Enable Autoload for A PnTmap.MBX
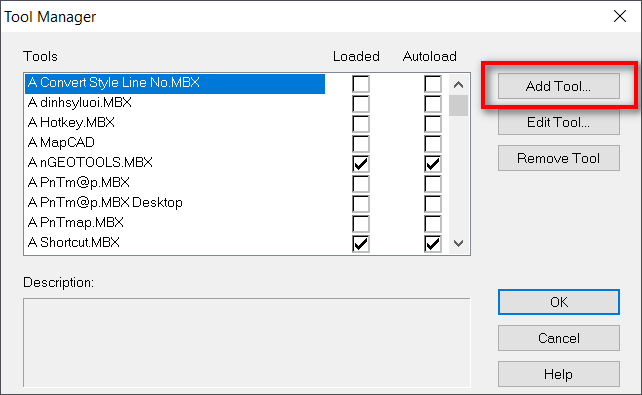The image size is (642, 395). [x=433, y=224]
